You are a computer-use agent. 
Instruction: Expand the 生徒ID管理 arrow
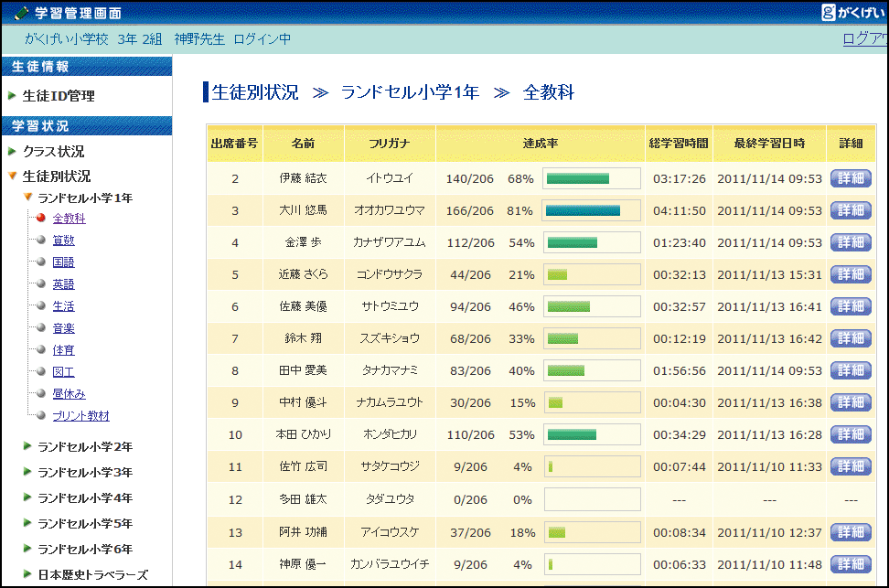tap(12, 96)
